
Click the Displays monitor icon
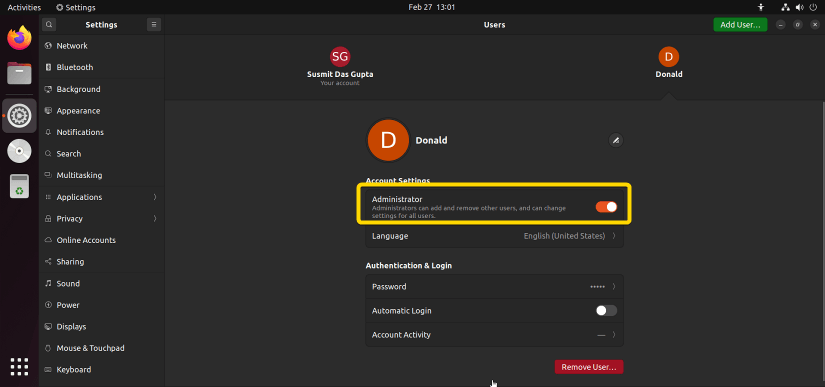[48, 327]
